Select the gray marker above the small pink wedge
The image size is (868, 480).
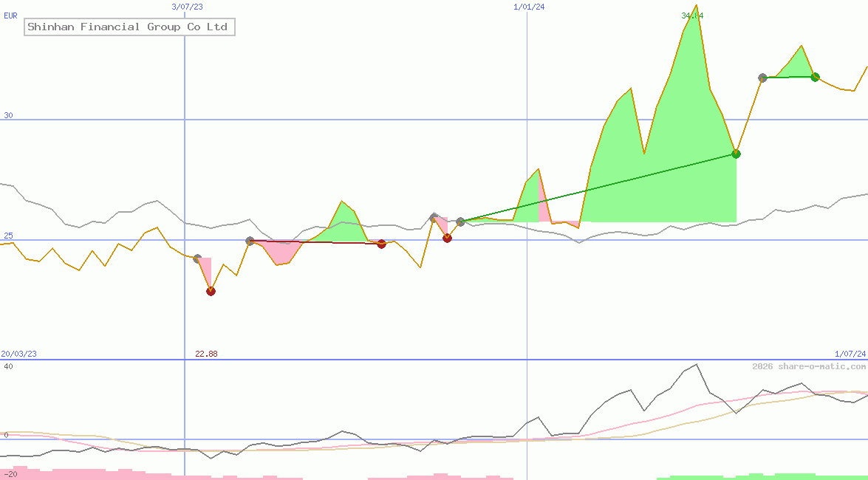click(434, 218)
